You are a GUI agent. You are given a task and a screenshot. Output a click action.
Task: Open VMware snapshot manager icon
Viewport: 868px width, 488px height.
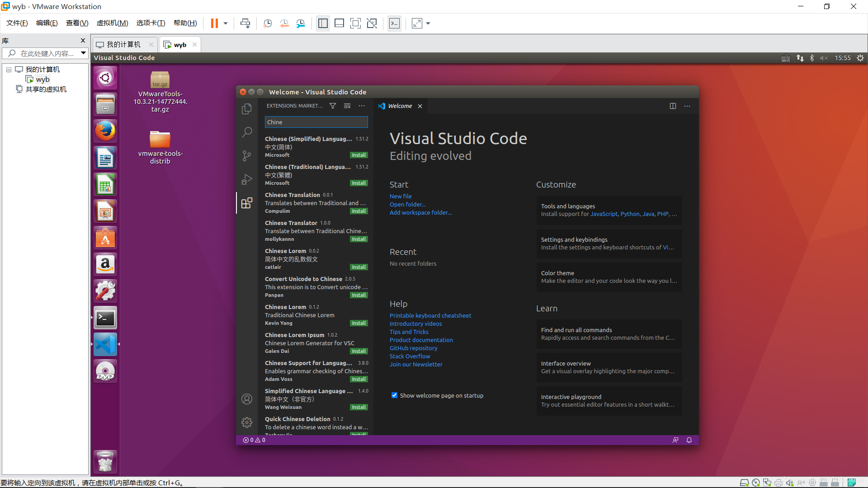point(301,23)
